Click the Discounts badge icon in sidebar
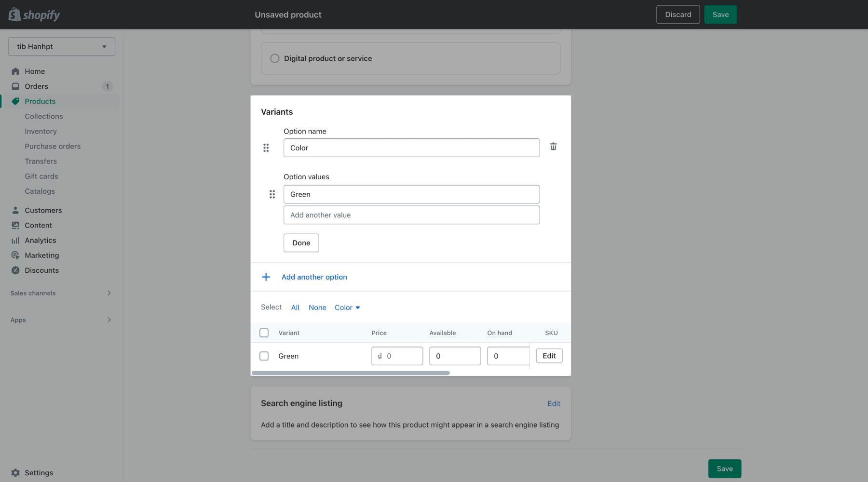 pos(15,270)
